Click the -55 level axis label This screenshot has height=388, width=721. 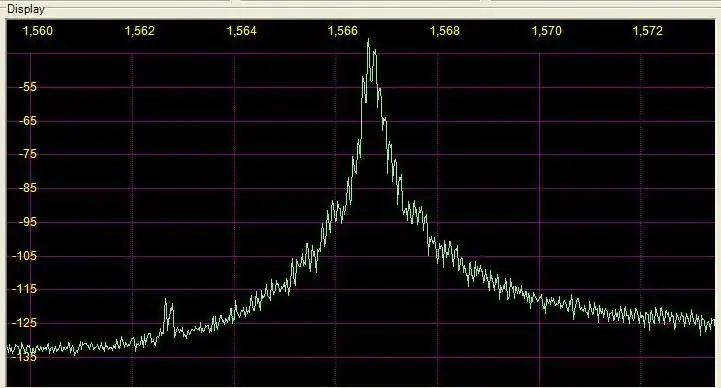click(28, 87)
